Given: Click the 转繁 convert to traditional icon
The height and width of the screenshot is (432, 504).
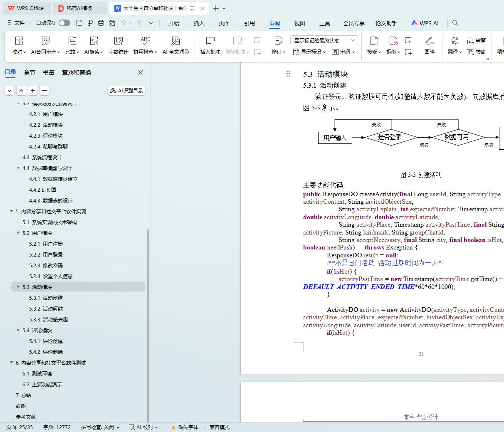Looking at the screenshot, I should pyautogui.click(x=476, y=40).
